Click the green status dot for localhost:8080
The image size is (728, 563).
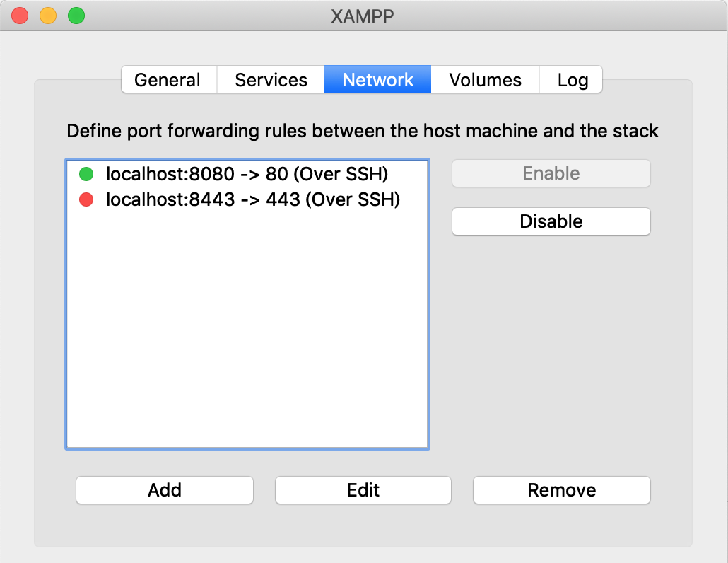[86, 174]
